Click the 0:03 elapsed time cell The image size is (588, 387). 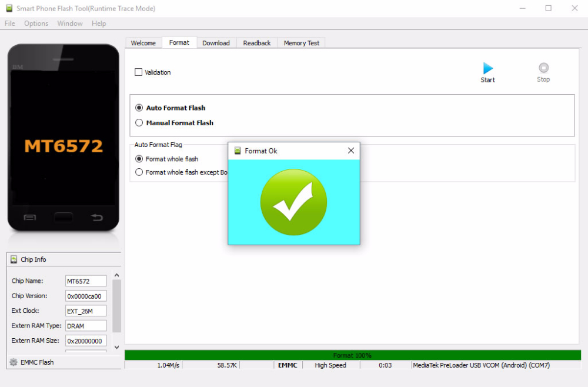385,365
